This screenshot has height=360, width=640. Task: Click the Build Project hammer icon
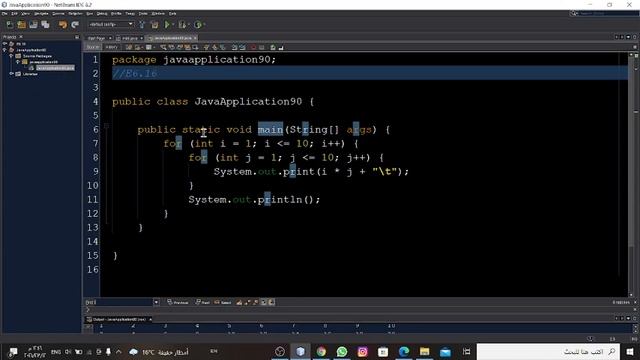(142, 25)
